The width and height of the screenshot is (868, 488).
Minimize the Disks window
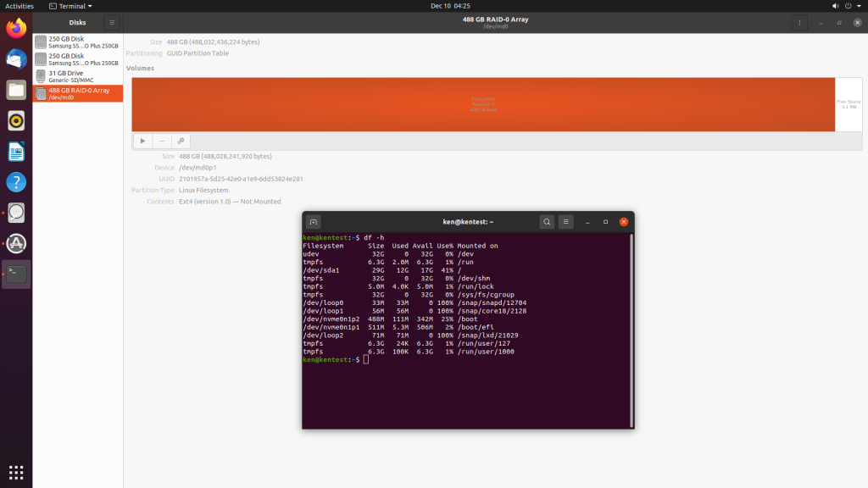click(821, 23)
